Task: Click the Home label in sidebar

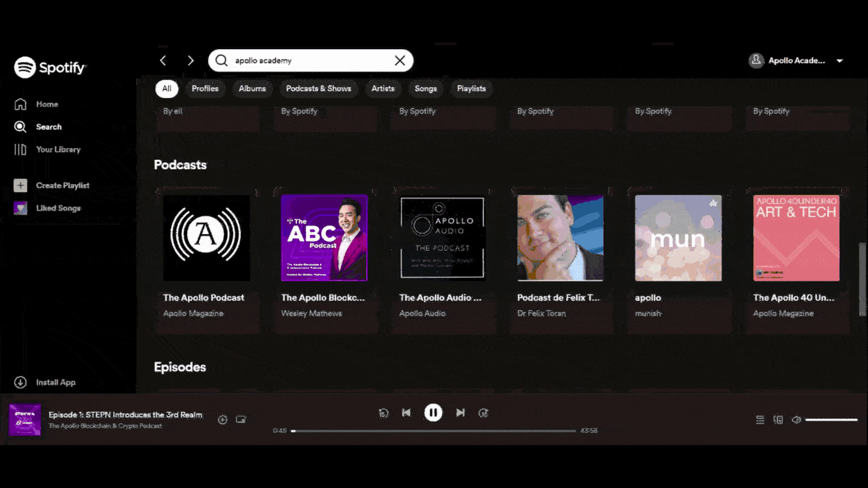Action: click(47, 104)
